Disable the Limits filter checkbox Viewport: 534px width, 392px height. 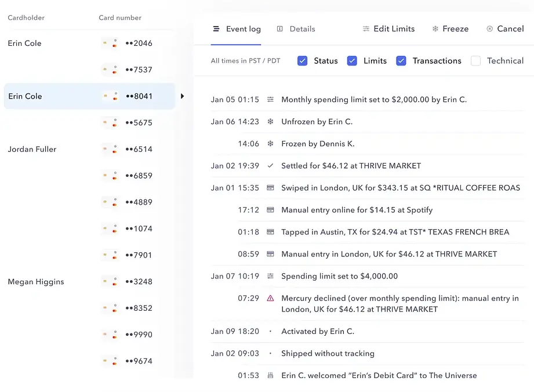(x=352, y=61)
